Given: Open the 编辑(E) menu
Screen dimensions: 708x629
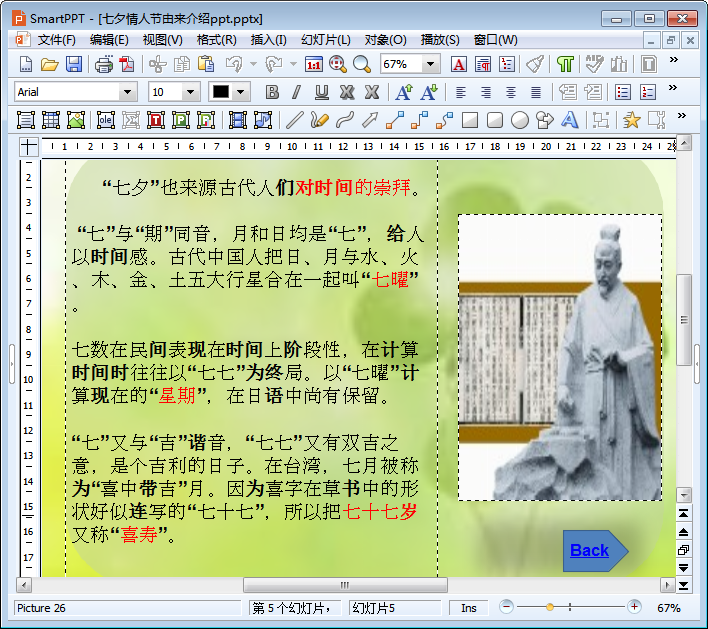Looking at the screenshot, I should tap(109, 40).
